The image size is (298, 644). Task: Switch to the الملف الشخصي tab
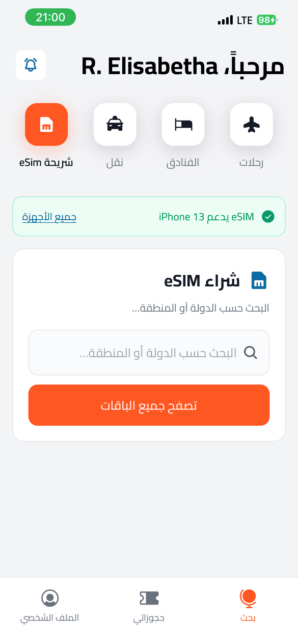49,605
